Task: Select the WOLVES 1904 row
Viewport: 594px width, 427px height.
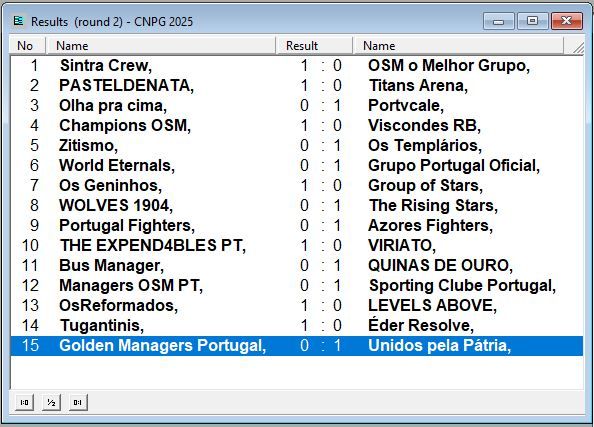Action: pos(297,205)
